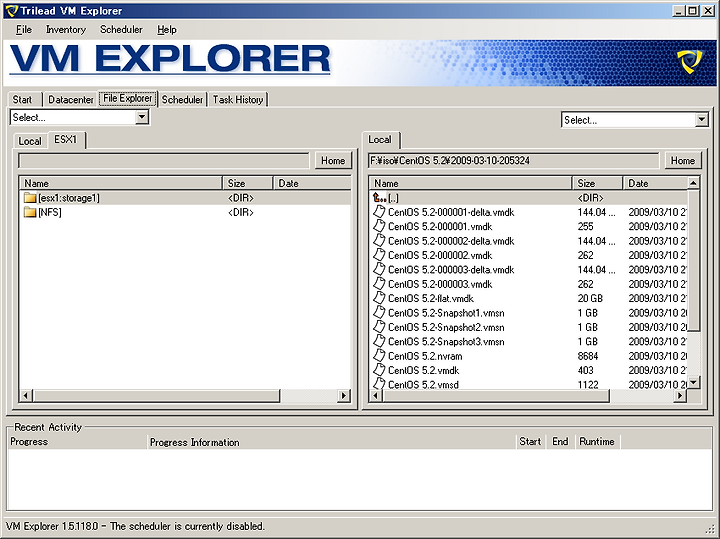
Task: Select the right pane Local tab
Action: (x=380, y=139)
